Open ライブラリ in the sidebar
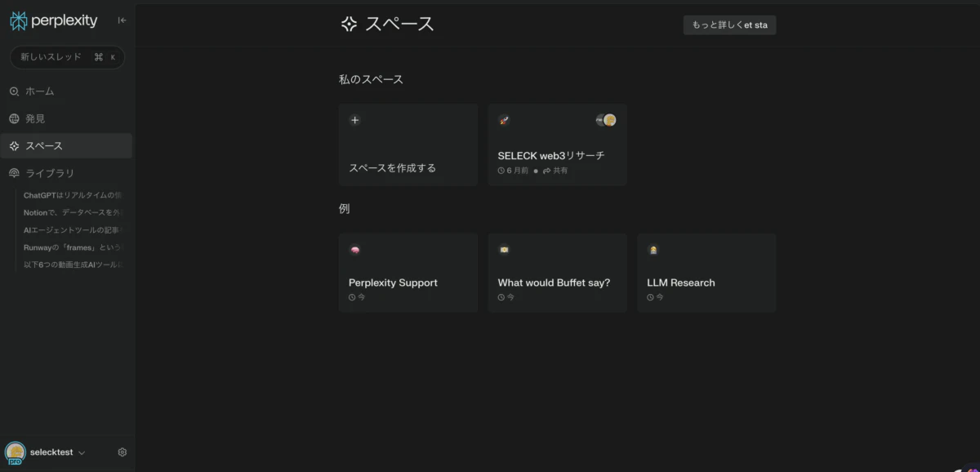The width and height of the screenshot is (980, 472). pyautogui.click(x=42, y=173)
